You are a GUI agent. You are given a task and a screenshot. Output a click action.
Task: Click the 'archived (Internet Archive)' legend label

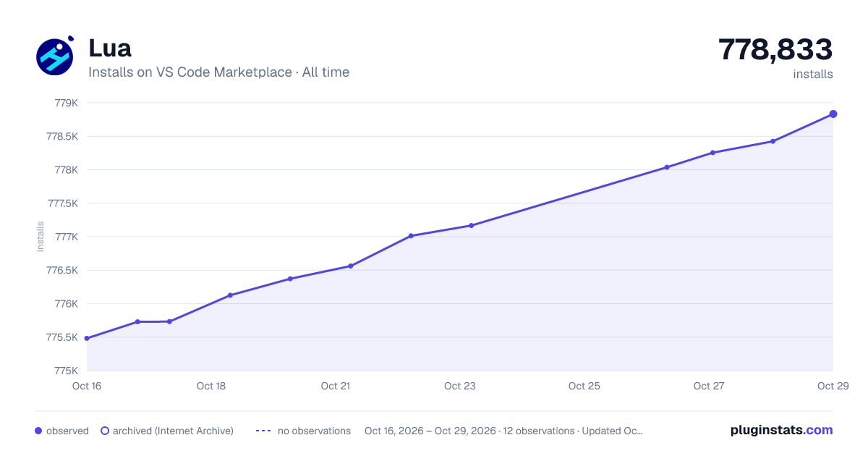point(173,431)
